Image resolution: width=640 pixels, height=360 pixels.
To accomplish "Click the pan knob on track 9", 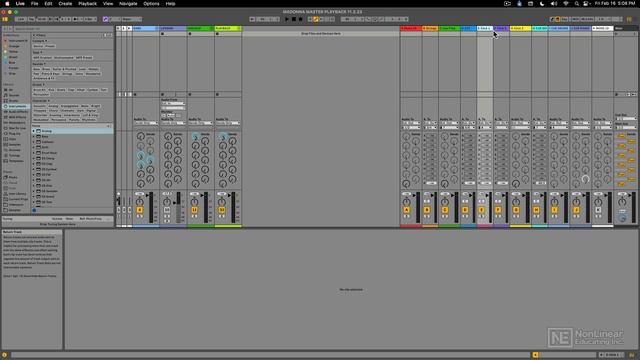I will click(140, 202).
